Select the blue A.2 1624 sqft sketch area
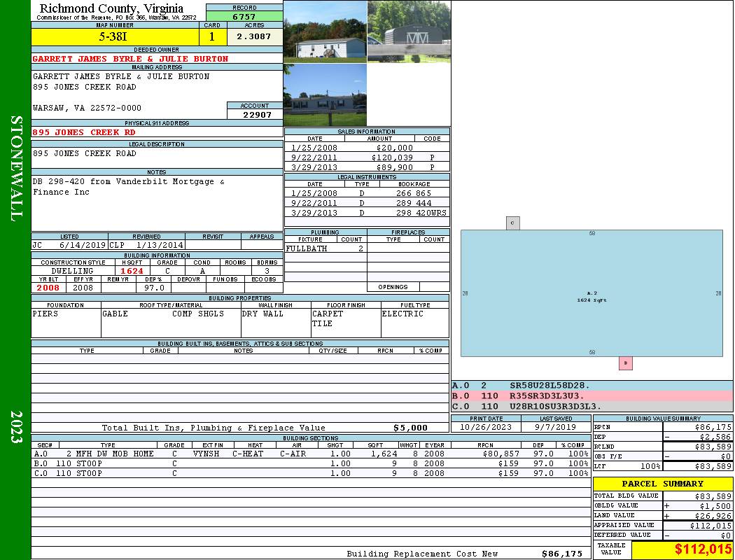Image resolution: width=735 pixels, height=560 pixels. pyautogui.click(x=591, y=293)
